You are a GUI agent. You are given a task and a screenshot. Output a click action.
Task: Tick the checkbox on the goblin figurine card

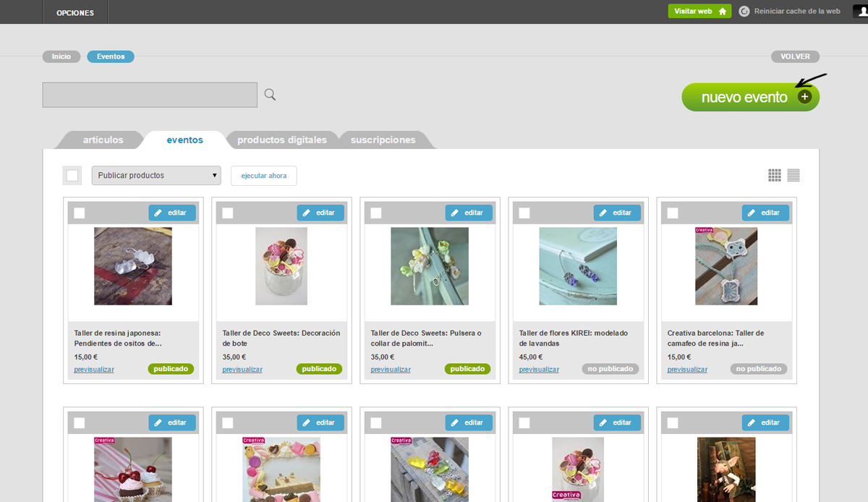[x=673, y=422]
